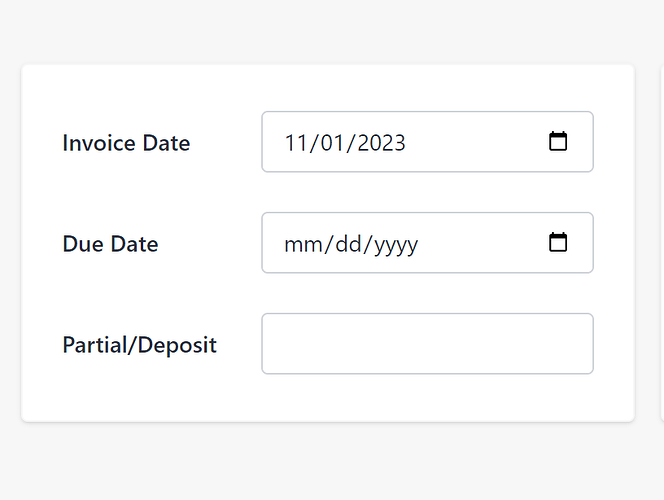Screen dimensions: 664x500
Task: Click the "Invoice Date" field label
Action: [x=126, y=143]
